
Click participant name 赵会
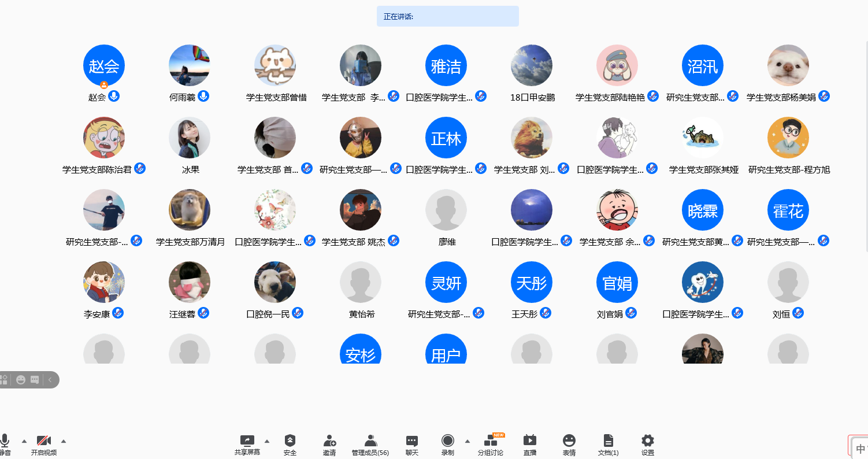click(x=97, y=98)
